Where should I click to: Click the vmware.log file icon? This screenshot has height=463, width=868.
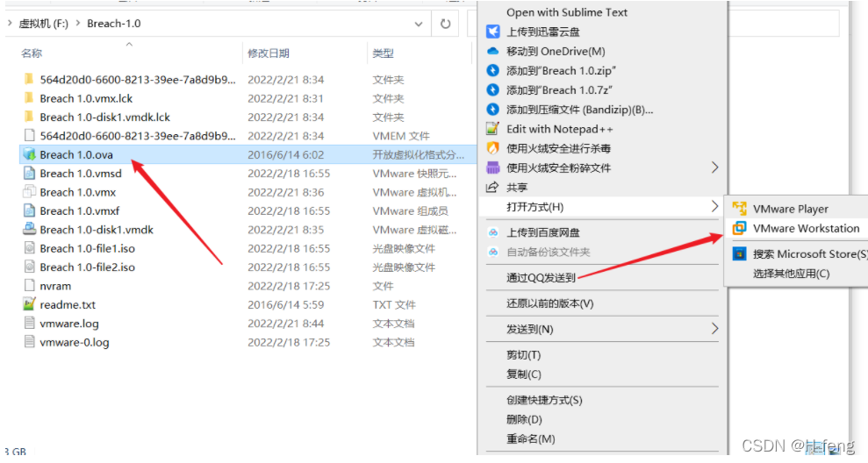click(x=29, y=323)
